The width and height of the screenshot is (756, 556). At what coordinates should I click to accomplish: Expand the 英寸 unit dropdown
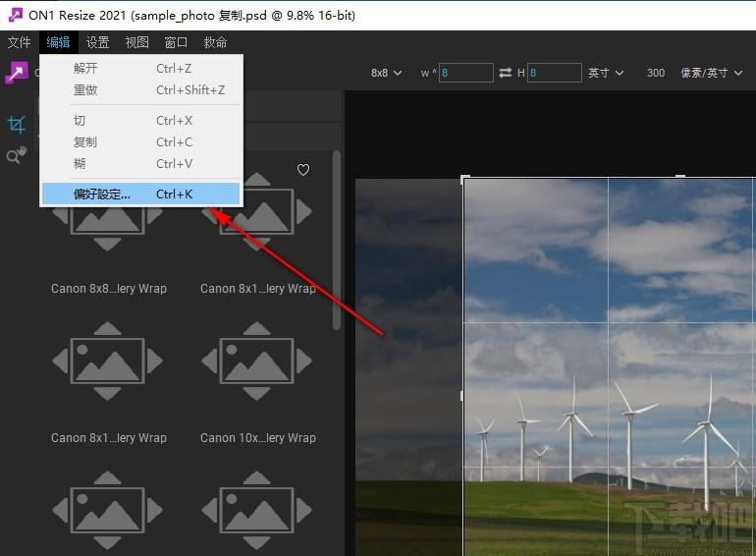pos(606,73)
